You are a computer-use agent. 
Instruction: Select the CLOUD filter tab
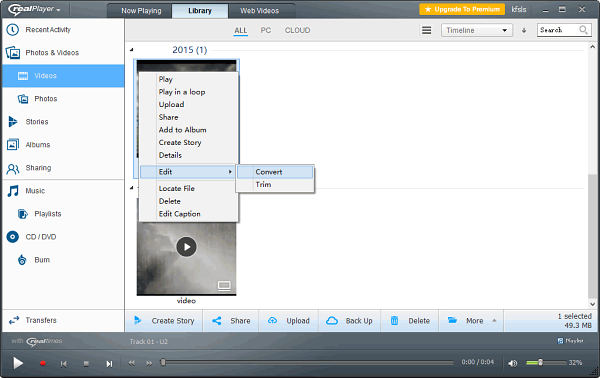(x=297, y=30)
